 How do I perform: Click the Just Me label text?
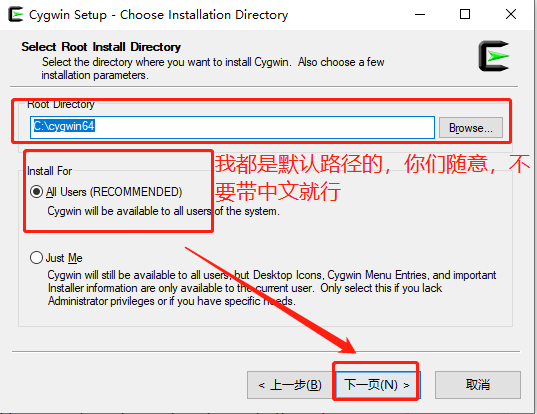click(x=64, y=258)
